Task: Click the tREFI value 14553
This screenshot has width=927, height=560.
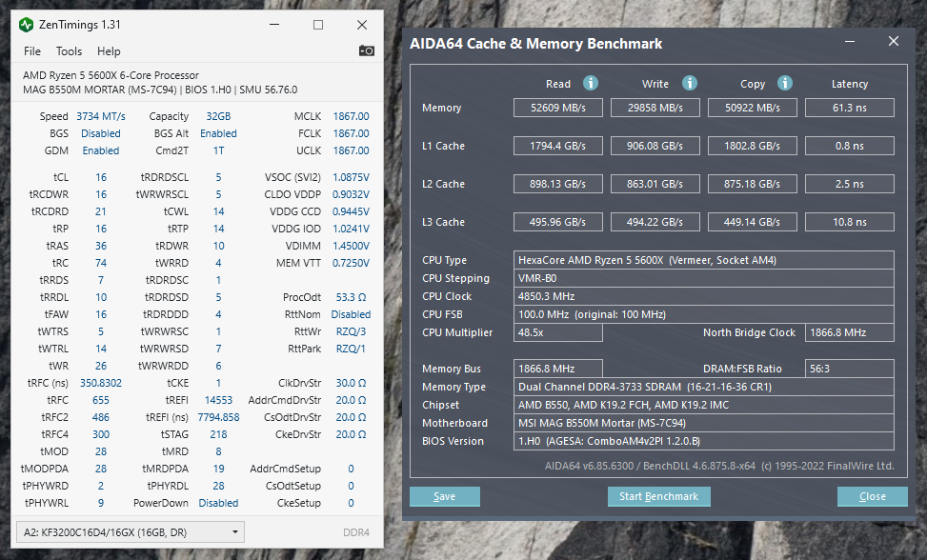Action: 218,400
